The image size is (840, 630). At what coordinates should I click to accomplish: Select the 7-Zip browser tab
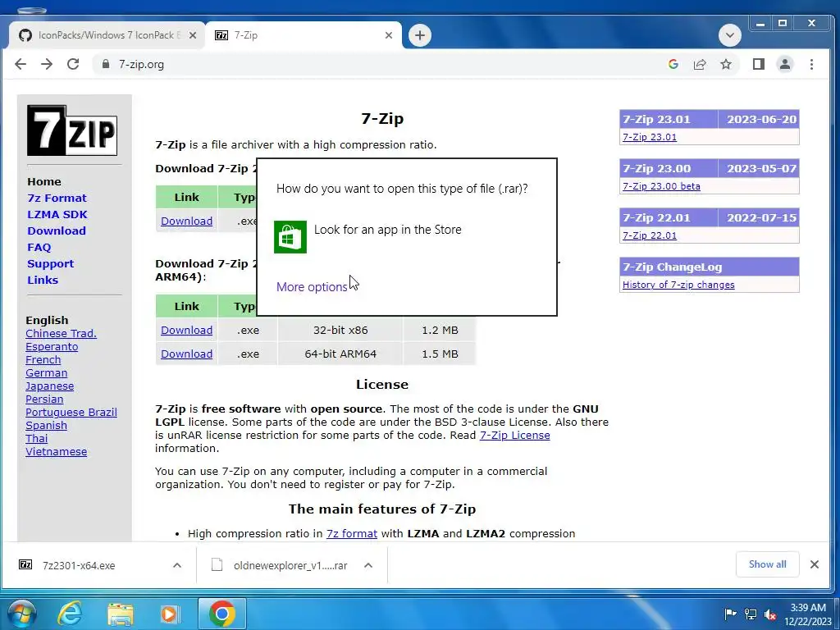pyautogui.click(x=304, y=35)
